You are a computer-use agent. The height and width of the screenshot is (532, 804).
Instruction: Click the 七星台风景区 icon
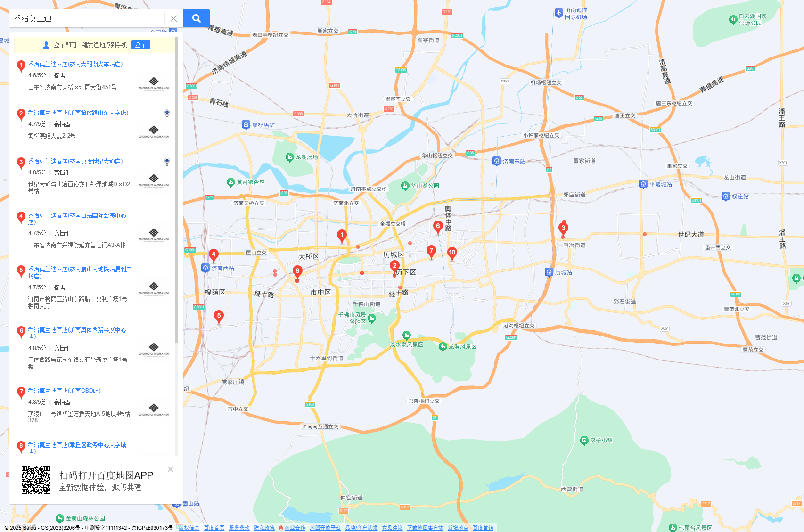click(x=673, y=528)
